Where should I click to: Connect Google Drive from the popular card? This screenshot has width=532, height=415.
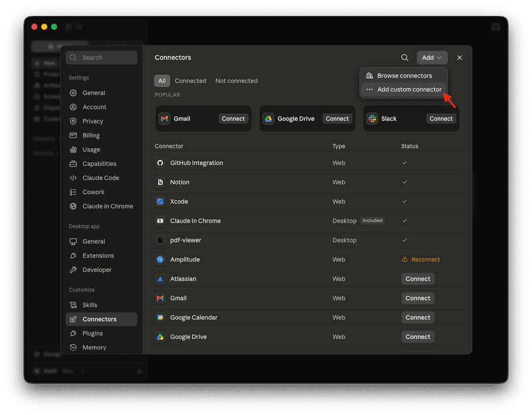coord(337,119)
